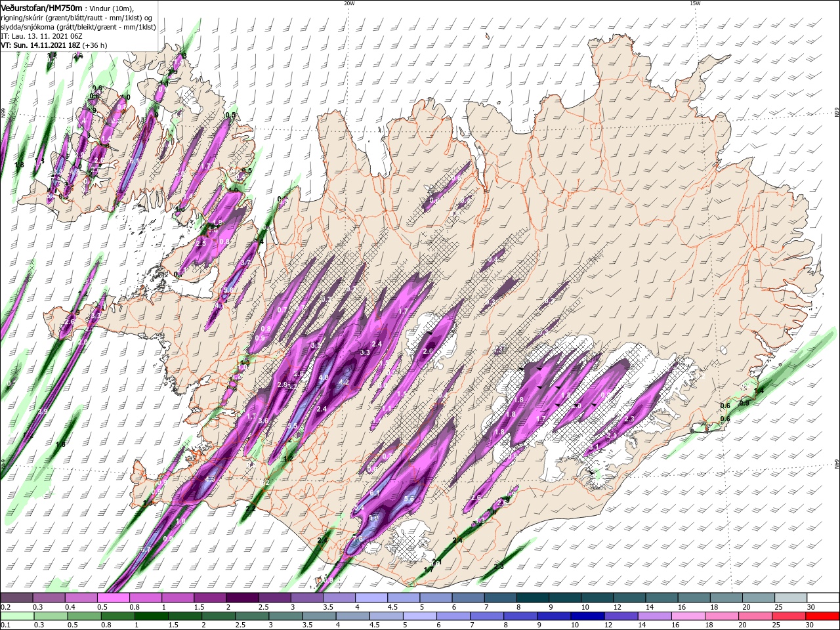The width and height of the screenshot is (840, 630).
Task: Click the dark navy blue swatch in bottom legend
Action: point(587,616)
